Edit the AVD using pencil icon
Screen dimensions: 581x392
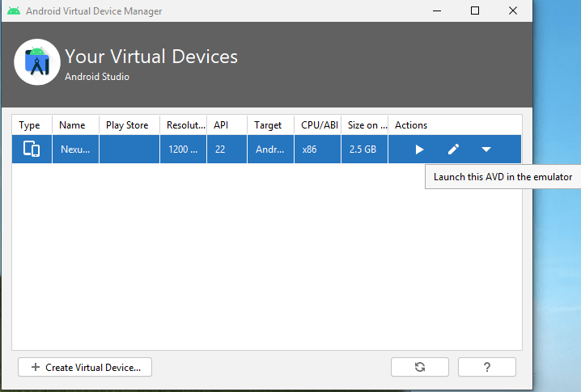(453, 150)
